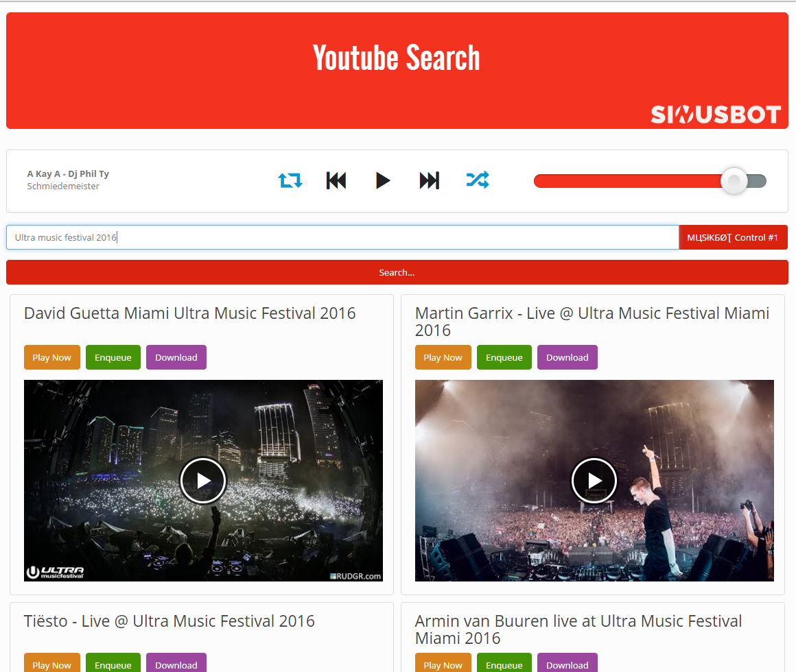
Task: Download the David Guetta Miami video
Action: tap(176, 357)
